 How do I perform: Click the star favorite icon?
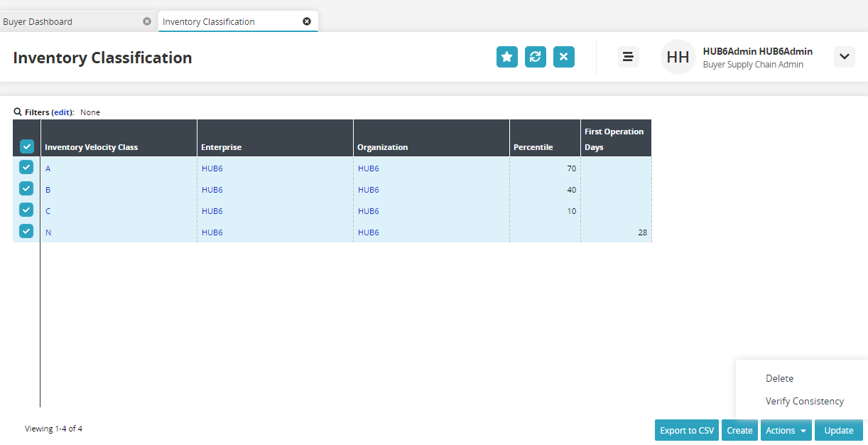tap(506, 57)
